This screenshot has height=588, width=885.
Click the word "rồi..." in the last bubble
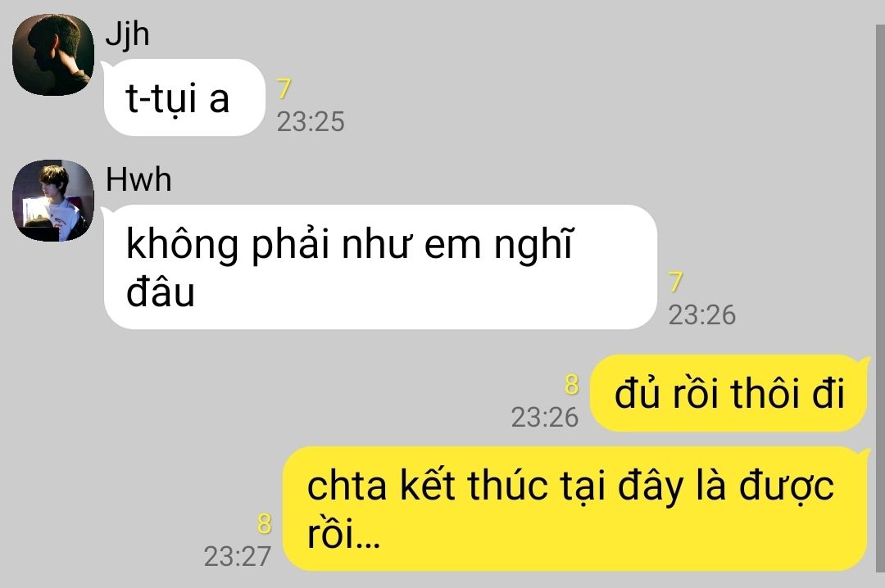coord(343,533)
